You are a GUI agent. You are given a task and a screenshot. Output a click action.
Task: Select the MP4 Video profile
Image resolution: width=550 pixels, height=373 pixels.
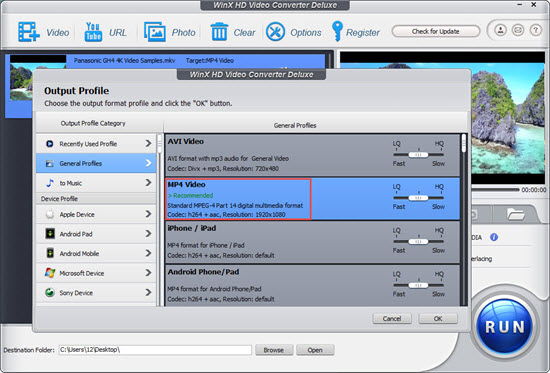click(x=312, y=199)
